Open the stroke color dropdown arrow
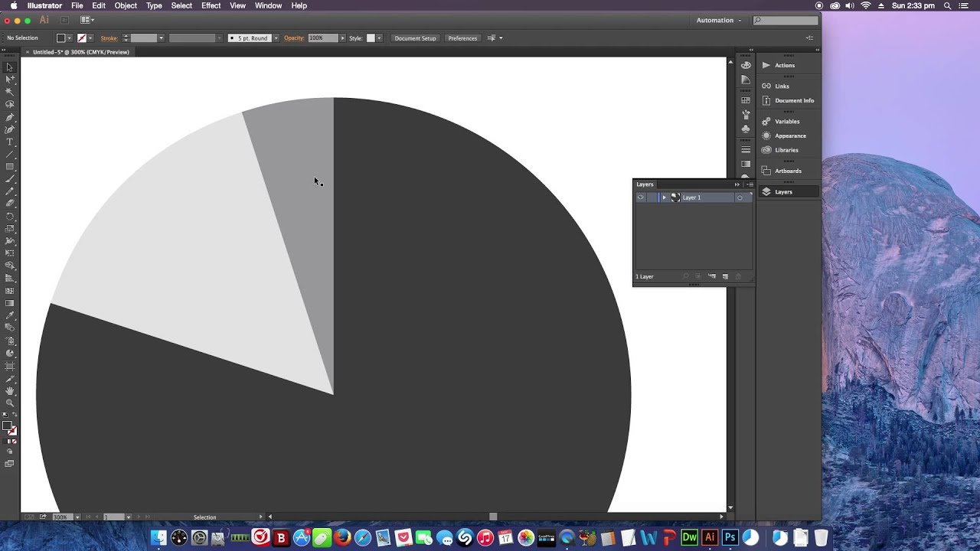980x551 pixels. pyautogui.click(x=90, y=38)
